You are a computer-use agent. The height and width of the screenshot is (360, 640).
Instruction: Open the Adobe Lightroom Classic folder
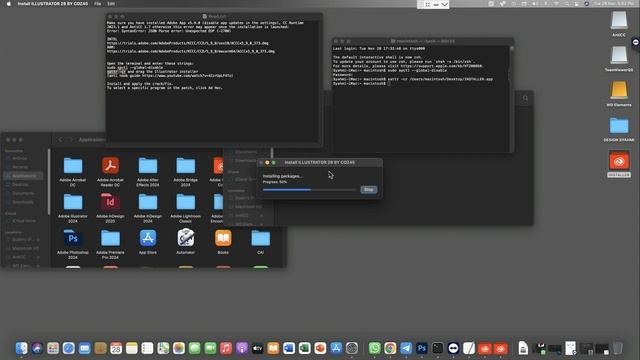tap(185, 208)
